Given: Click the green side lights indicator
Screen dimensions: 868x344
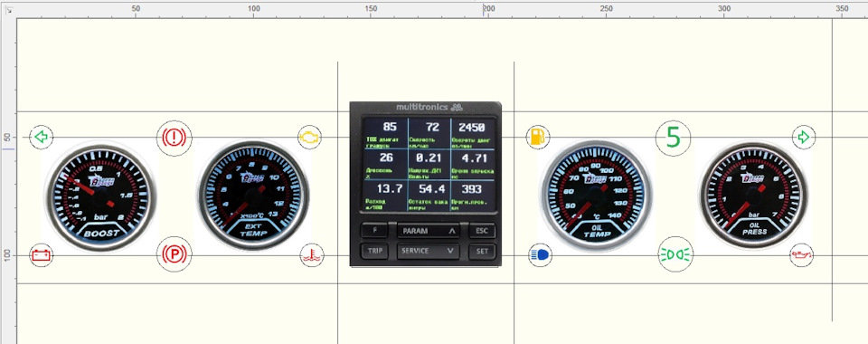Looking at the screenshot, I should (675, 254).
